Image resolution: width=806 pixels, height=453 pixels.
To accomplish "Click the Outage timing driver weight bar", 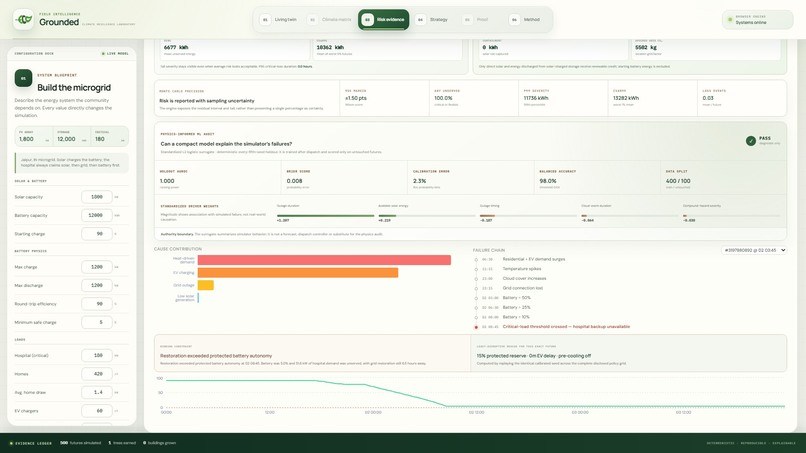I will point(528,216).
